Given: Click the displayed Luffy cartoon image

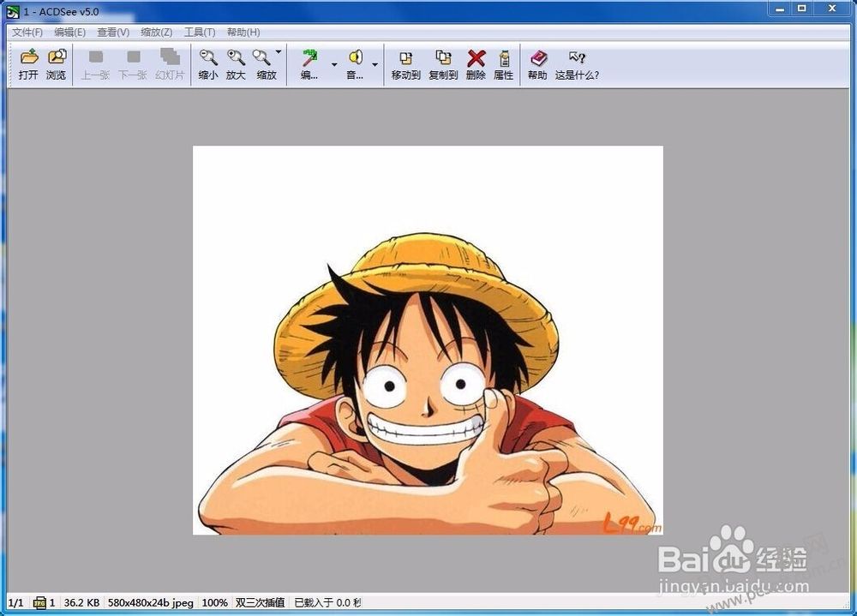Looking at the screenshot, I should pyautogui.click(x=428, y=340).
